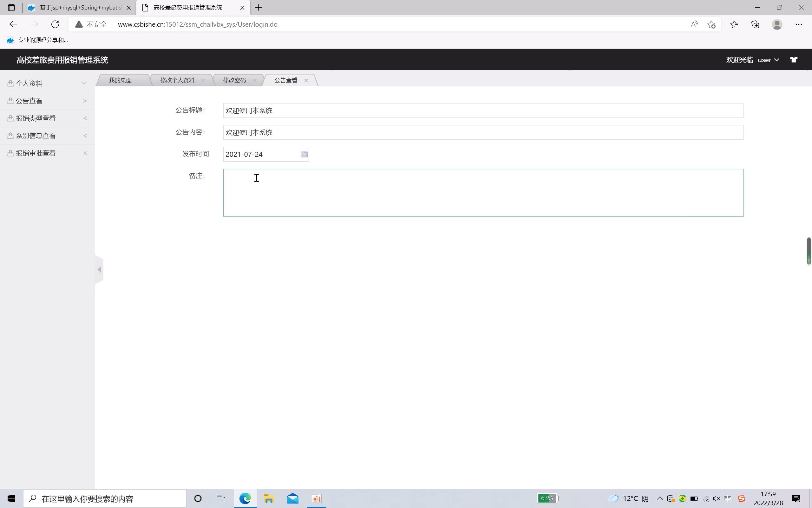This screenshot has height=508, width=812.
Task: Click the 公告内容 input field
Action: (x=483, y=132)
